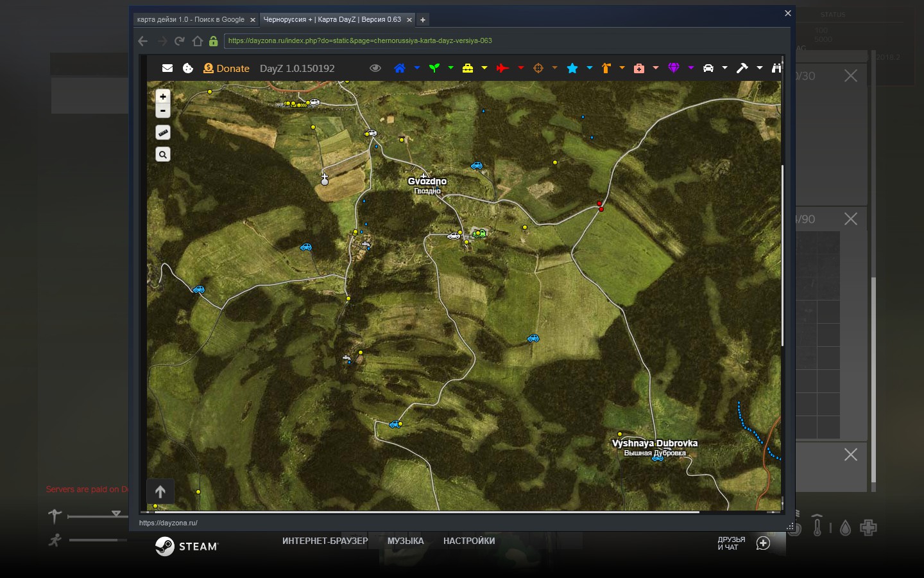
Task: Click the water drop thirst status icon
Action: pos(845,528)
